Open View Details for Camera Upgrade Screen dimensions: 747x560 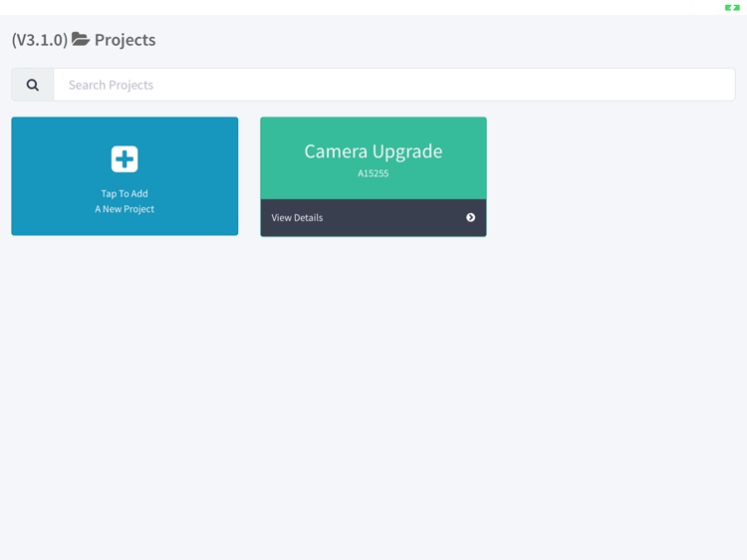(x=373, y=218)
